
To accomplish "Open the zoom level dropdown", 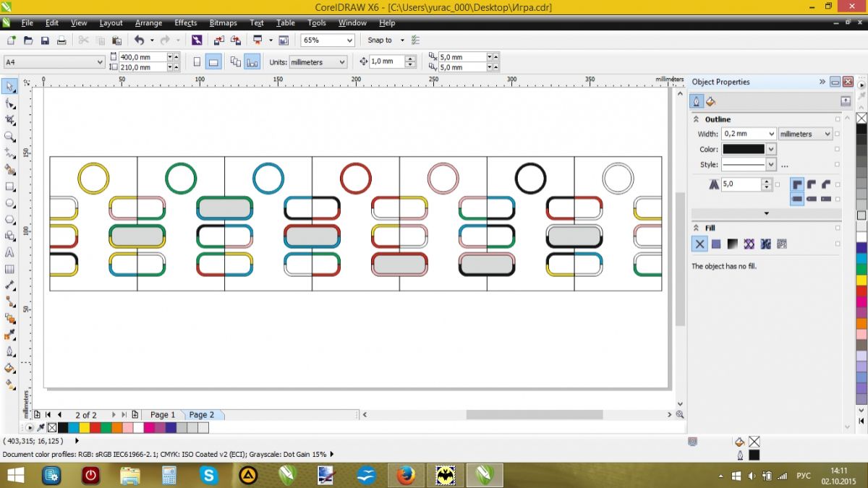I will pos(349,40).
